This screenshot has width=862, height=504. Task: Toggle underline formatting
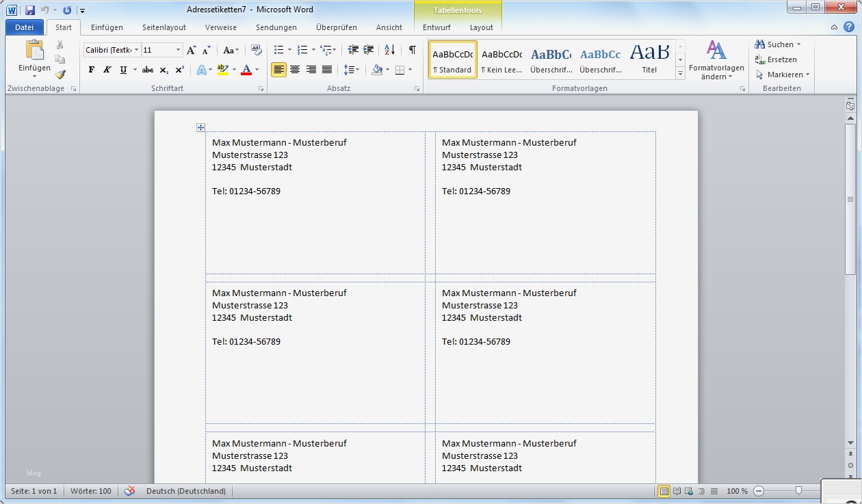(122, 69)
